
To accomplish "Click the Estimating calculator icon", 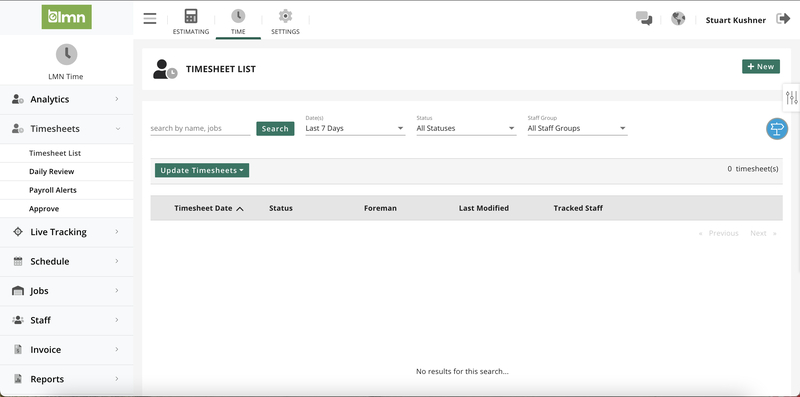I will (x=191, y=16).
